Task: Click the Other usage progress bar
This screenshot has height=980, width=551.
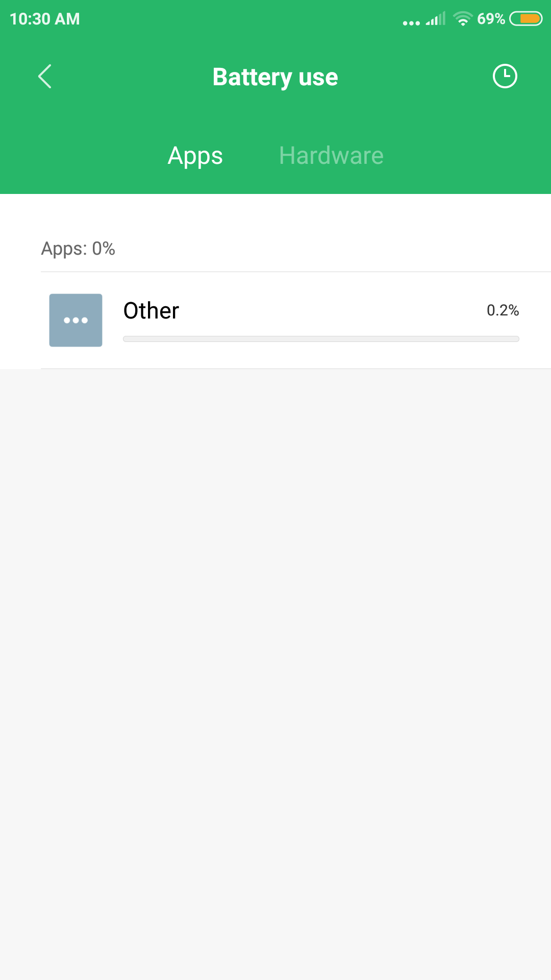Action: [321, 339]
